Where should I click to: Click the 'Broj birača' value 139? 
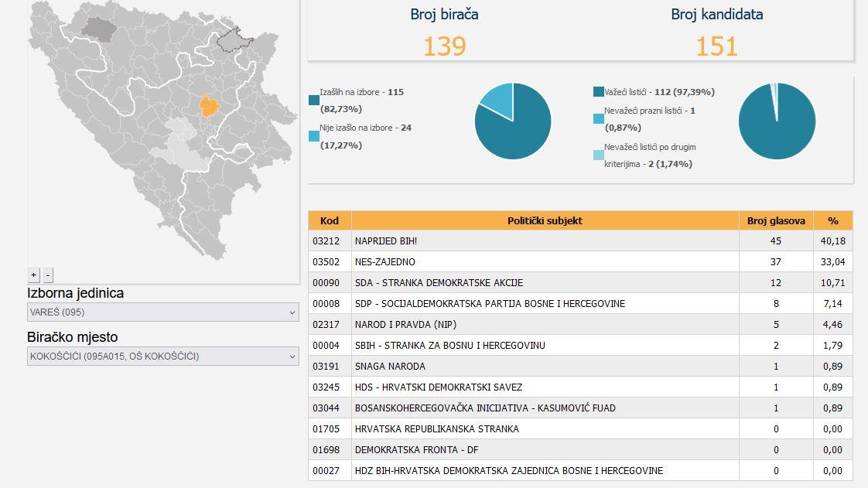[x=445, y=46]
